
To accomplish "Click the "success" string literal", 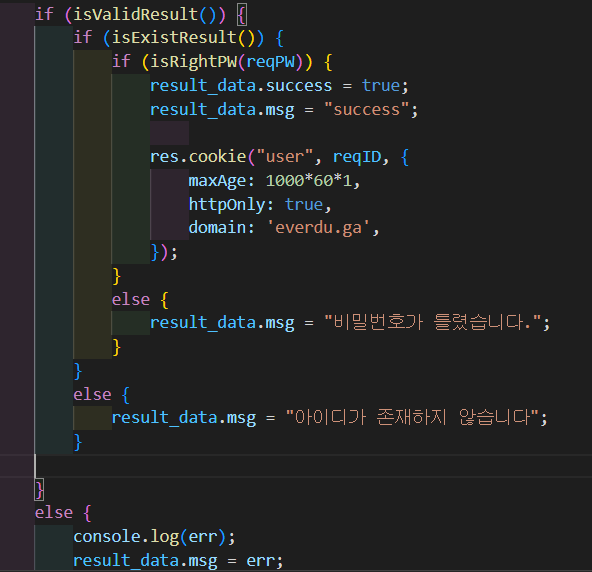I will (367, 110).
